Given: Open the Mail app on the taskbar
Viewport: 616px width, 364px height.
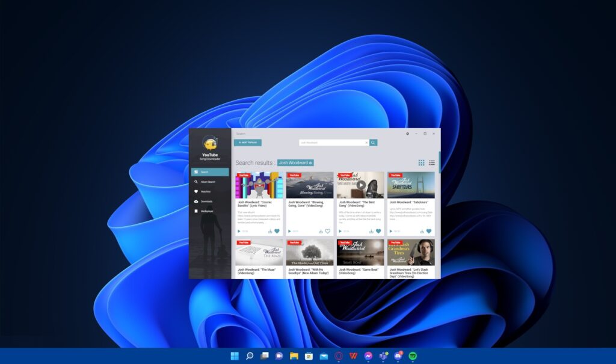Looking at the screenshot, I should click(324, 356).
